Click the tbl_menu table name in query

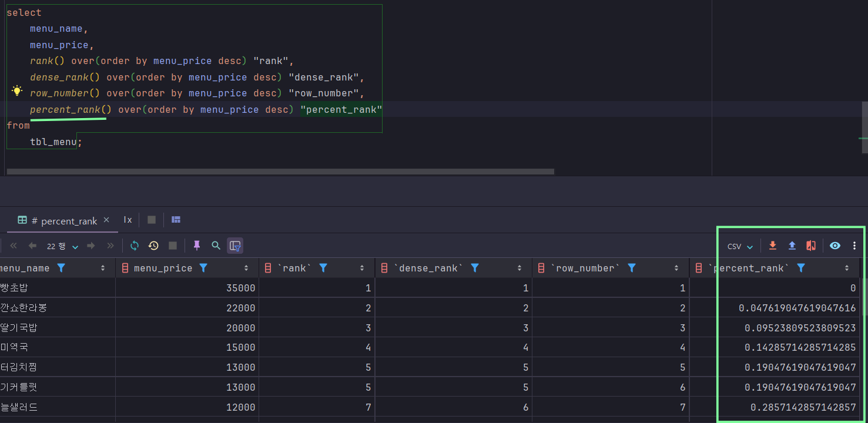53,142
